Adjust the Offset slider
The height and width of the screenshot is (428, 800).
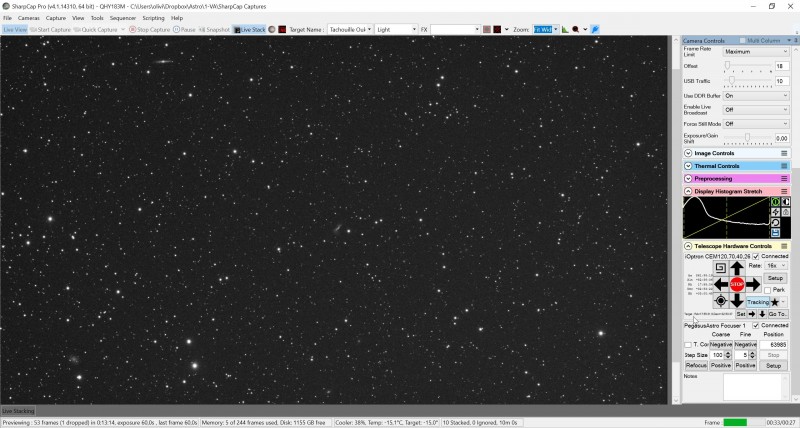coord(748,66)
